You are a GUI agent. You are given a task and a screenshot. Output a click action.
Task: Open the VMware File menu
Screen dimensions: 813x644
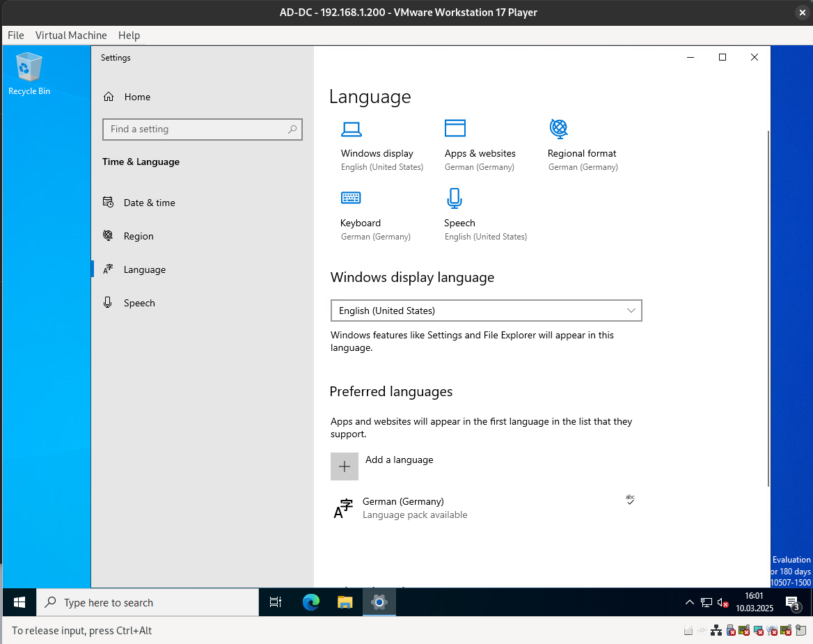15,35
